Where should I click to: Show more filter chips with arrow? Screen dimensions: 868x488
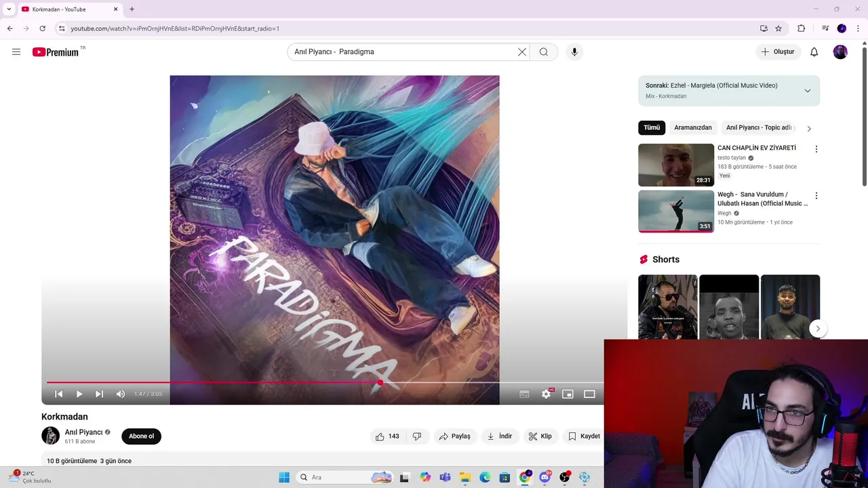tap(809, 128)
